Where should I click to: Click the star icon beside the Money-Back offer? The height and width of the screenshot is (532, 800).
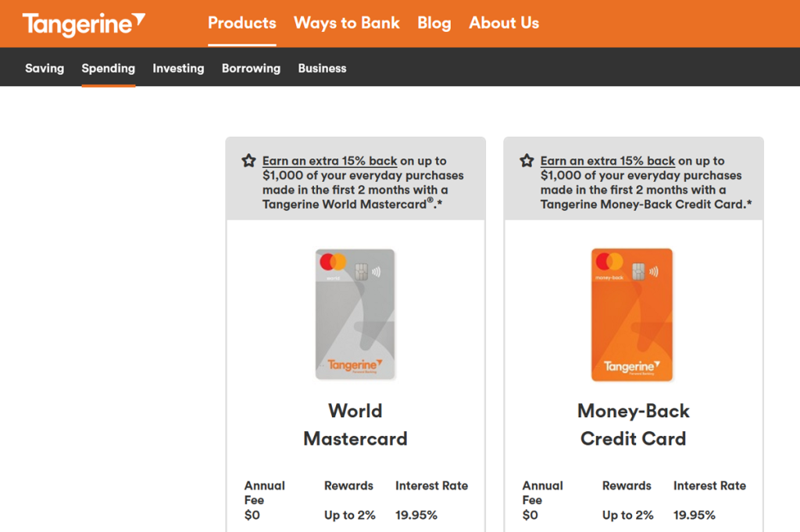527,159
